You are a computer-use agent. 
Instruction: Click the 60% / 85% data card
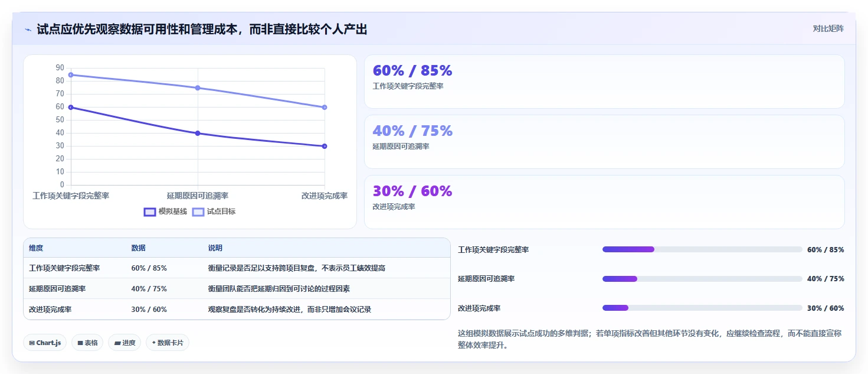point(604,82)
